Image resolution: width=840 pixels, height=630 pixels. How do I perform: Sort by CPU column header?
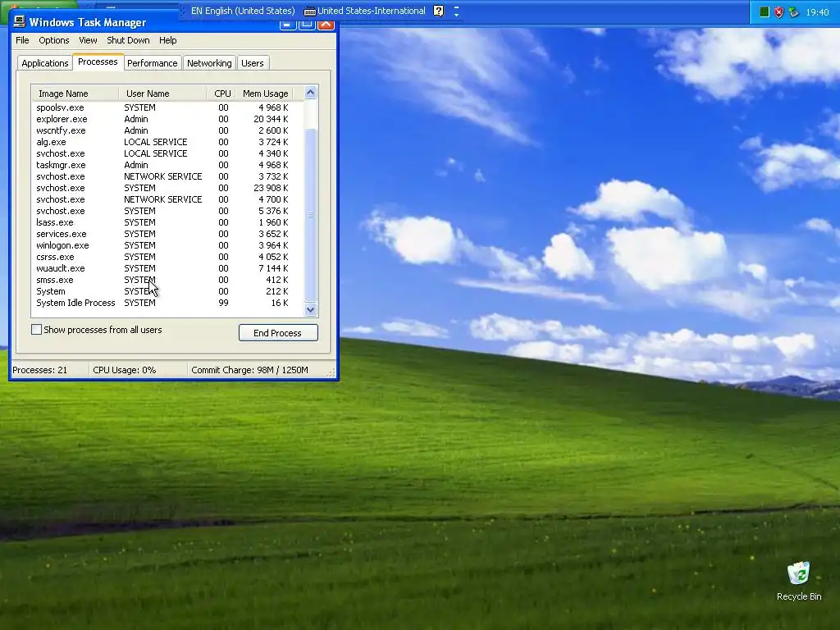221,94
